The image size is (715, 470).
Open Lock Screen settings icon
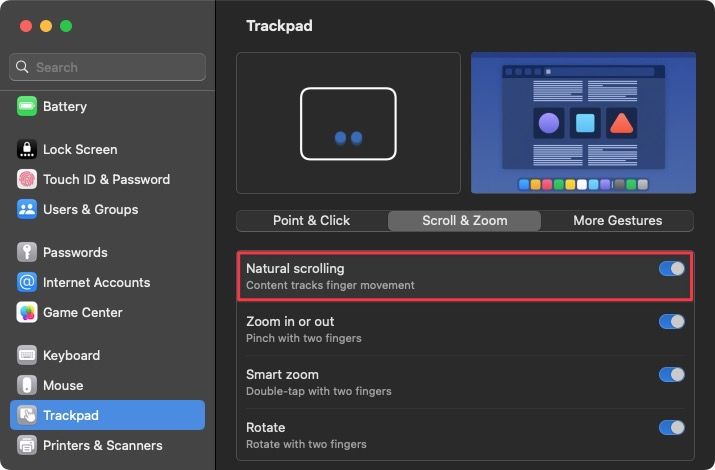coord(27,149)
